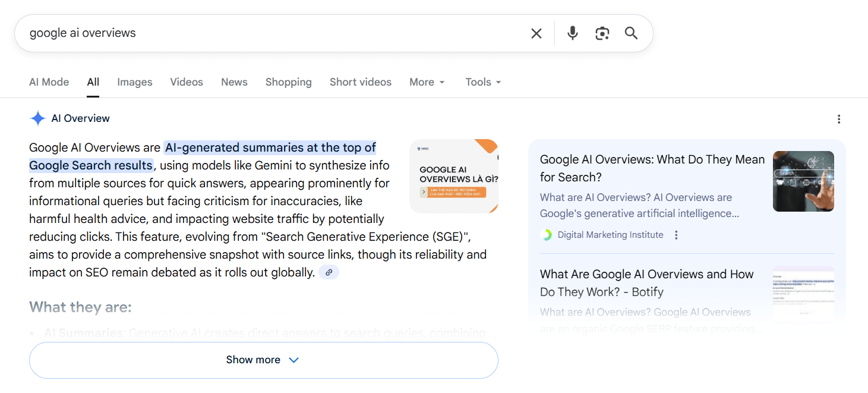Viewport: 868px width, 393px height.
Task: Go to the Shopping tab
Action: coord(288,82)
